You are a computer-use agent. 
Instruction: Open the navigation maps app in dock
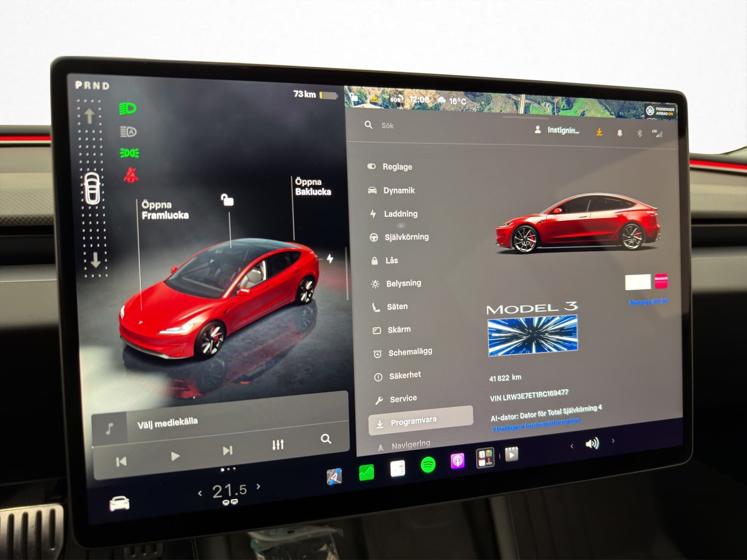point(334,477)
